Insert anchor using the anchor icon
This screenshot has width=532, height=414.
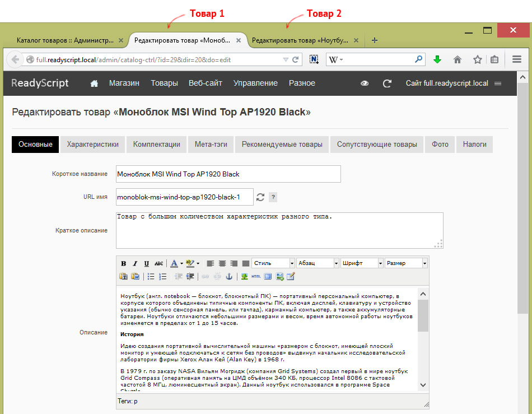(x=229, y=277)
